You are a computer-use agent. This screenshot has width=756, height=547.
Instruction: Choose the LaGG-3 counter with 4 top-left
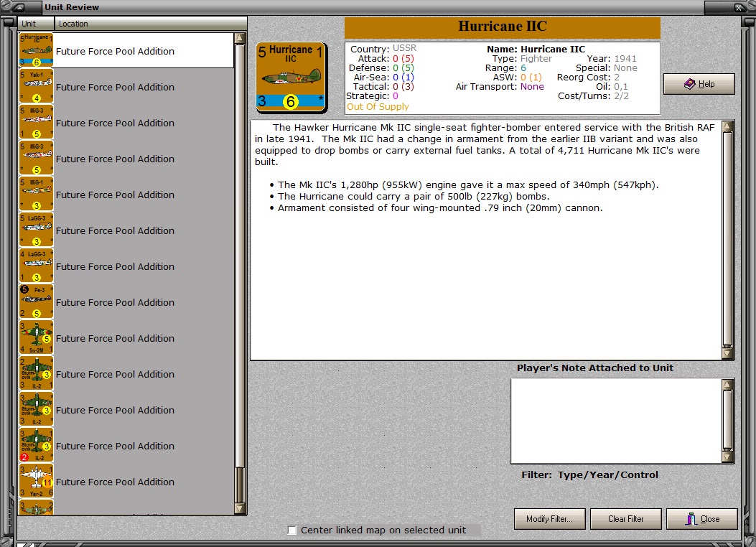pos(36,266)
